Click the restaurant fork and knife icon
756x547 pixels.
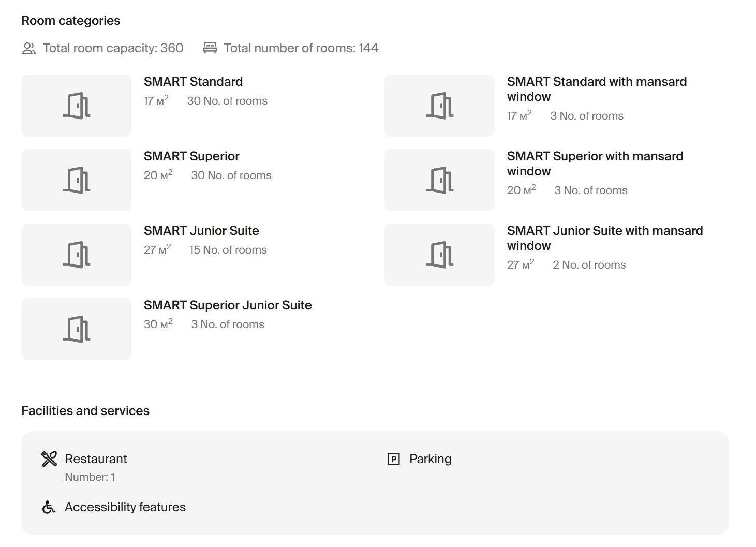[x=49, y=459]
